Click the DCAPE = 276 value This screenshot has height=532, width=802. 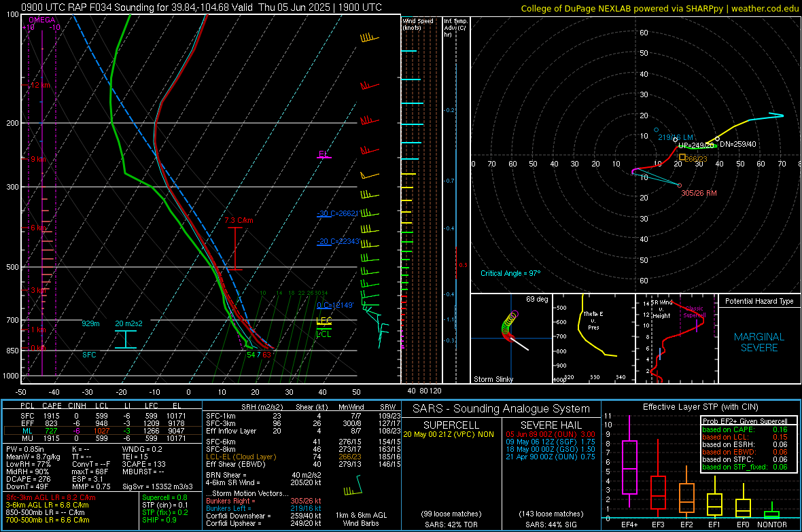coord(28,479)
